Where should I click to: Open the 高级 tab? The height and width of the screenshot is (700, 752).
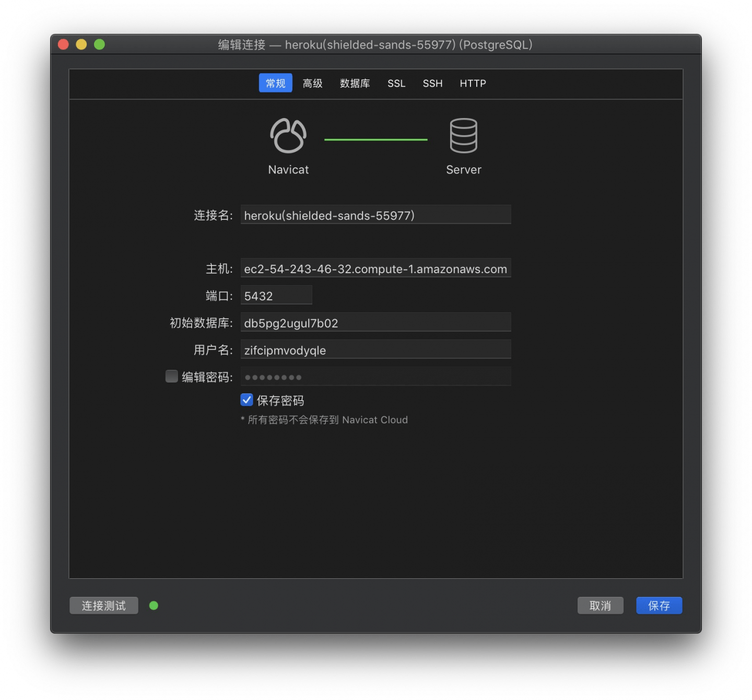[313, 83]
